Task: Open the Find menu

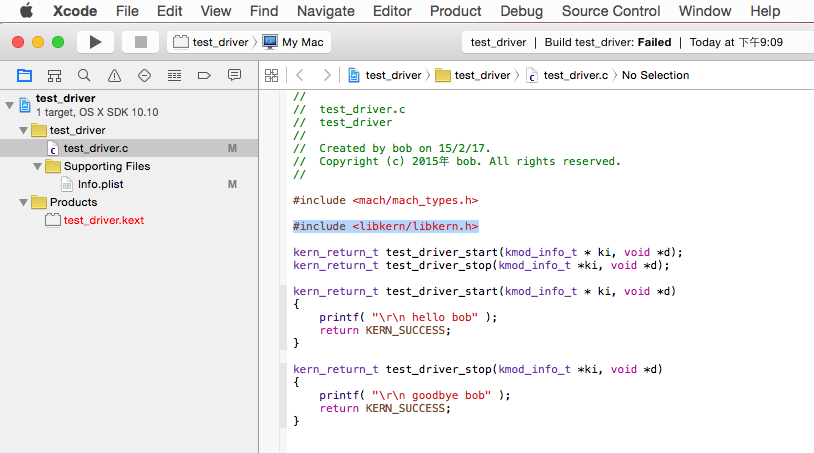Action: pyautogui.click(x=264, y=11)
